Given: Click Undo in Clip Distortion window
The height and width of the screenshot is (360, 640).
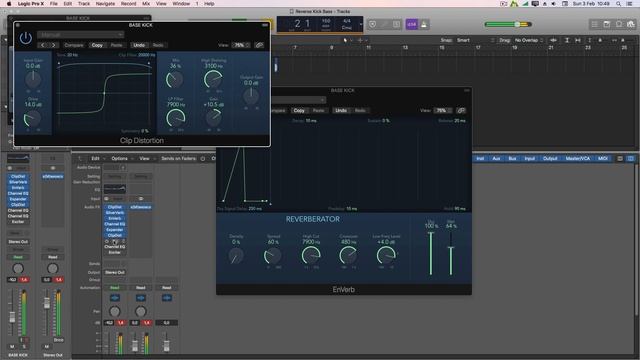Looking at the screenshot, I should [139, 45].
